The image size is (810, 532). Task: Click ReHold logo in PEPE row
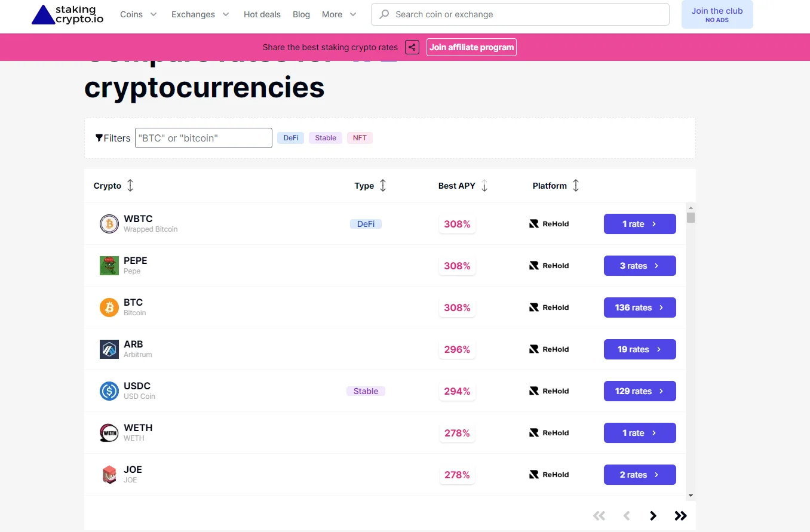[x=549, y=266]
